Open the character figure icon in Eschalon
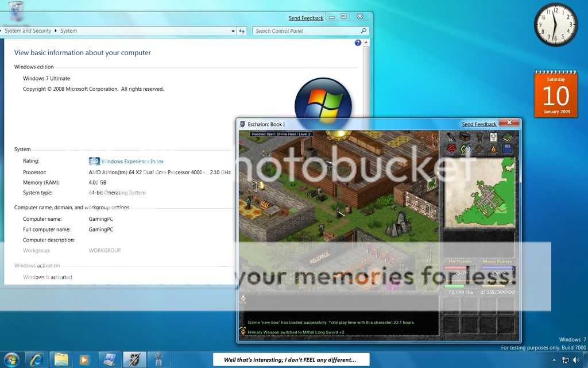The width and height of the screenshot is (588, 368). 478,137
